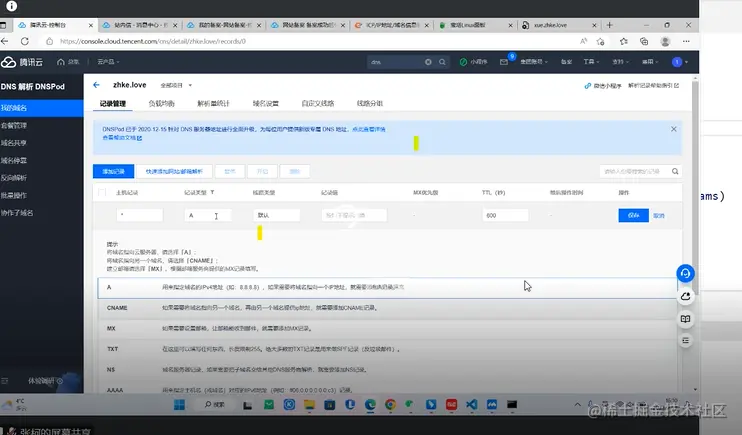
Task: Switch to the 解析量统计 tab
Action: [x=213, y=103]
